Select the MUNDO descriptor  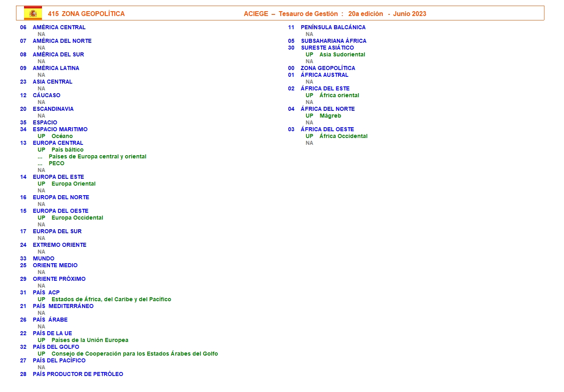click(43, 258)
